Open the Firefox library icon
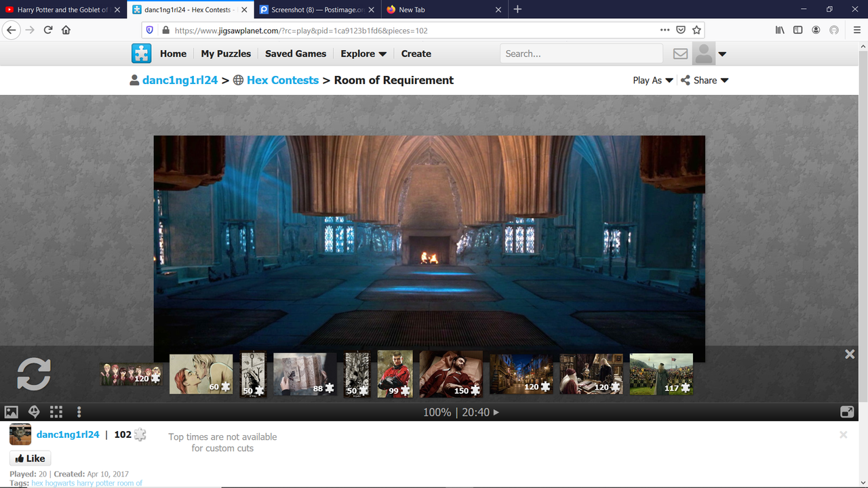The width and height of the screenshot is (868, 488). (x=780, y=30)
